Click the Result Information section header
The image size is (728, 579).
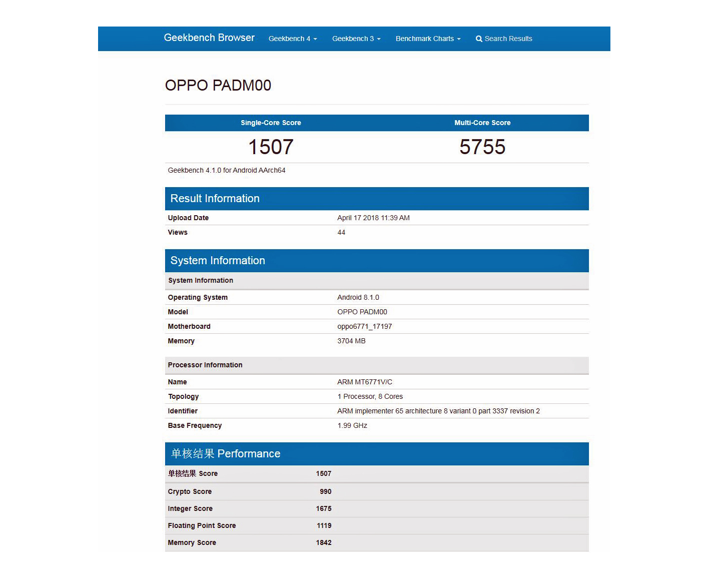pyautogui.click(x=377, y=199)
